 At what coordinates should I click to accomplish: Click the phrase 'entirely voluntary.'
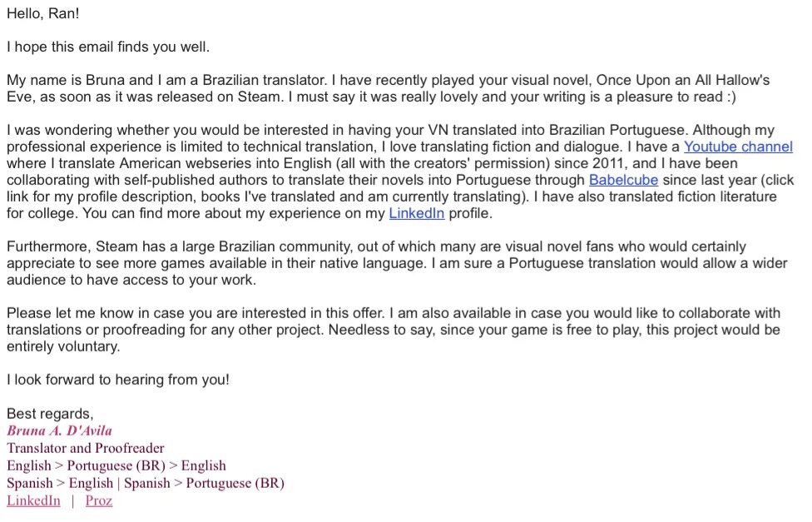pos(63,346)
